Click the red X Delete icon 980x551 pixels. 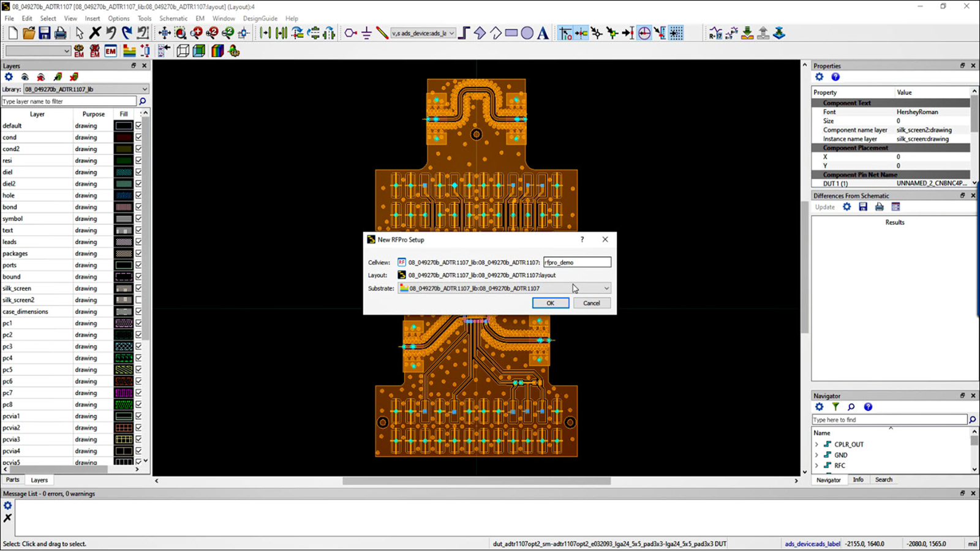click(x=95, y=33)
